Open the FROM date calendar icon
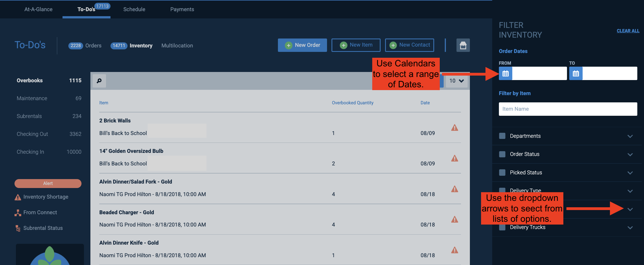 tap(506, 73)
